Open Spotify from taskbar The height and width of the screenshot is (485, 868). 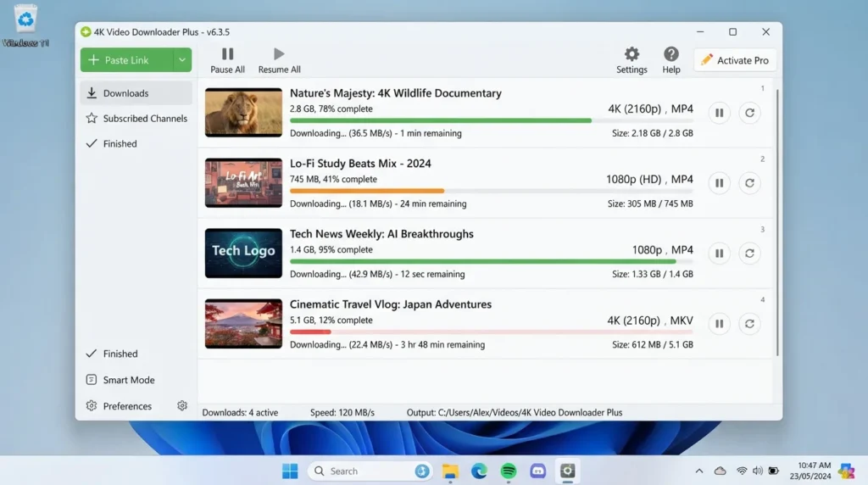click(x=509, y=471)
